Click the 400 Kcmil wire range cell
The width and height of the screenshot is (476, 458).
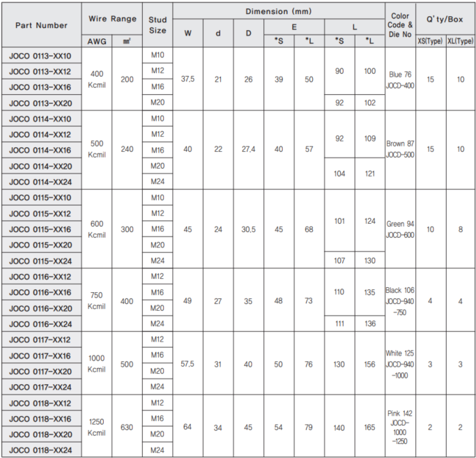click(x=97, y=79)
